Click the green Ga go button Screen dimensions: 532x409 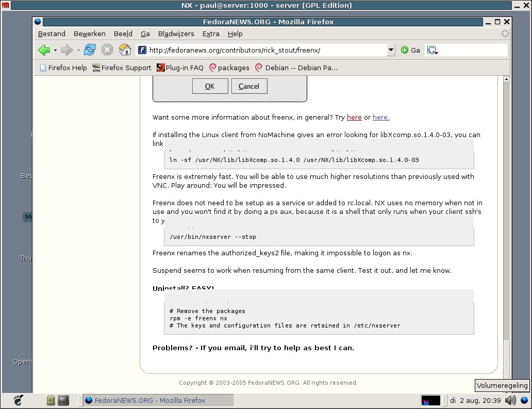(410, 50)
